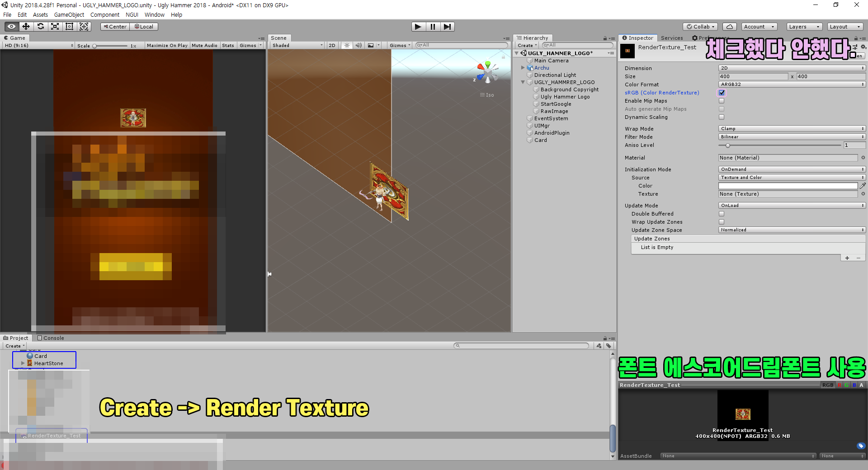Click search by label icon in Project
The height and width of the screenshot is (470, 868).
point(609,346)
